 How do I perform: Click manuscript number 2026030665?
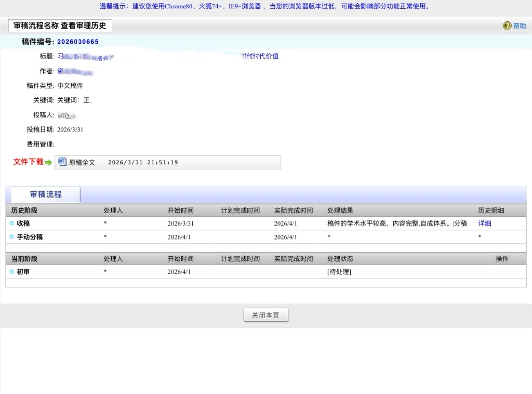78,42
